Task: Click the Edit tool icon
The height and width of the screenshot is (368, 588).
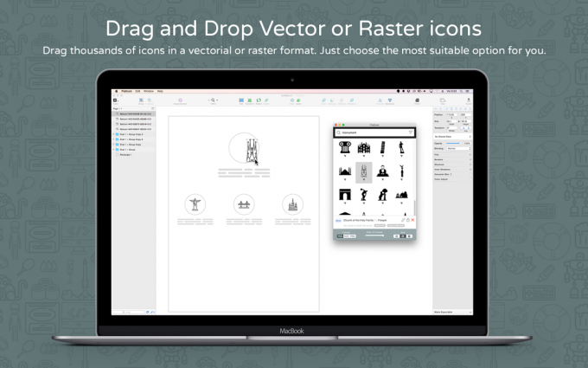Action: click(241, 100)
